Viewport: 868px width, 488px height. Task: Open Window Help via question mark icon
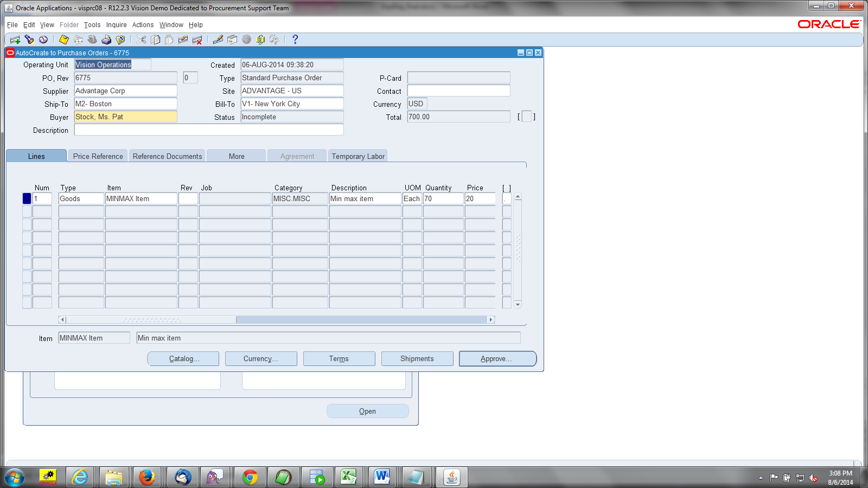[x=295, y=40]
